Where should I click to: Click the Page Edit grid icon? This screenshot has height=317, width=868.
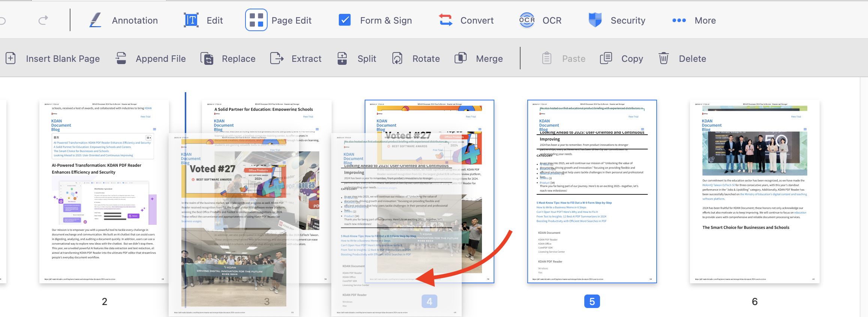(256, 20)
